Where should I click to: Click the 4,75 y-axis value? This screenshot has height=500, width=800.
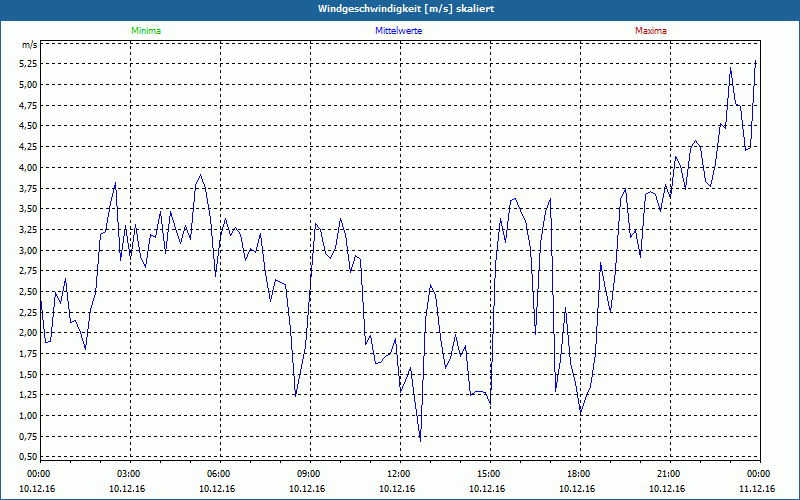tap(29, 105)
